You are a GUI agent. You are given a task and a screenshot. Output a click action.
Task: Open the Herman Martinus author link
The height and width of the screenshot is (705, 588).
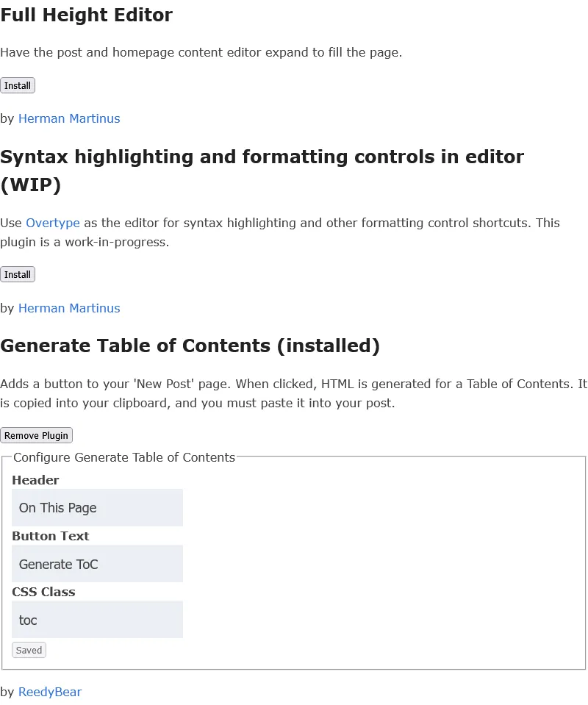click(69, 118)
